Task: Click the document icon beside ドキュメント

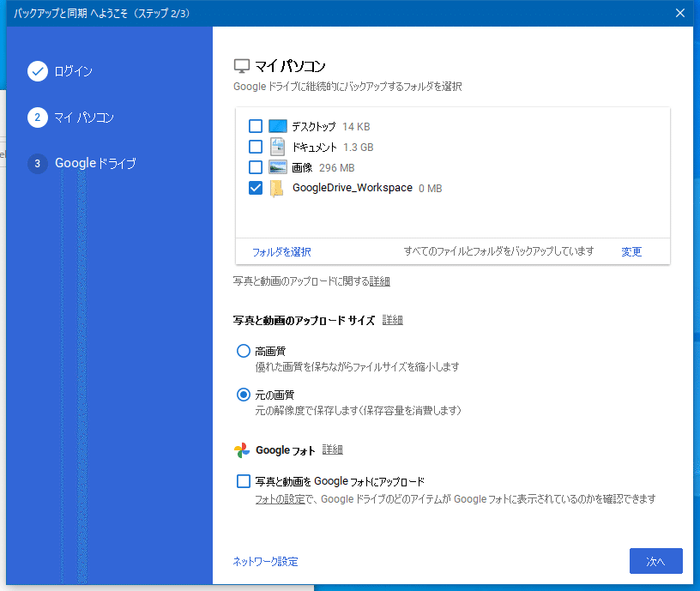Action: coord(275,146)
